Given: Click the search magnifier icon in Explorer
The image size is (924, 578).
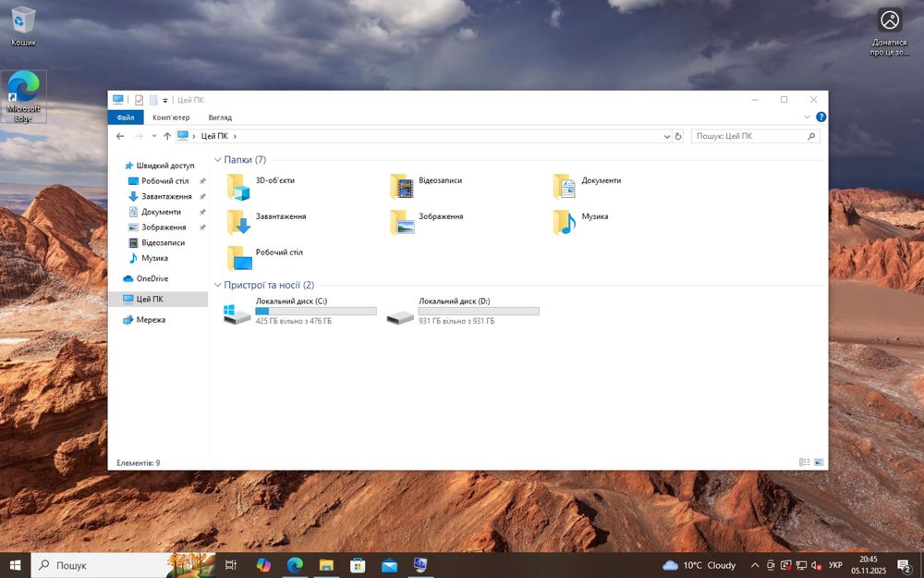Looking at the screenshot, I should pos(811,136).
